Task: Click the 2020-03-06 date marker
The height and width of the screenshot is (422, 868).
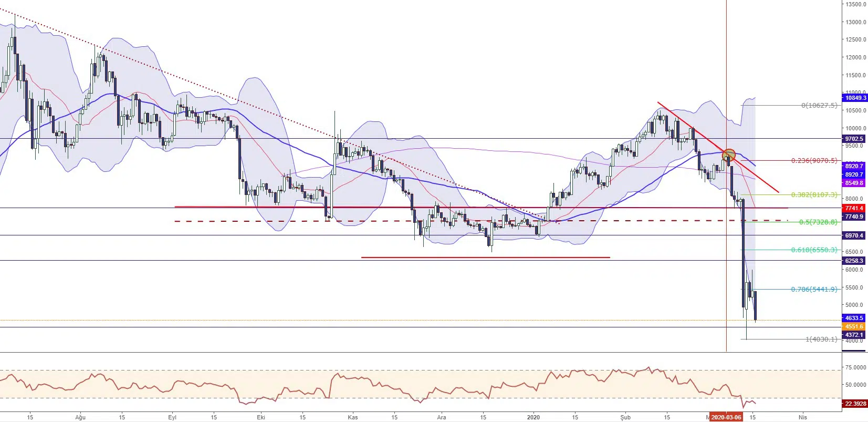Action: 726,417
